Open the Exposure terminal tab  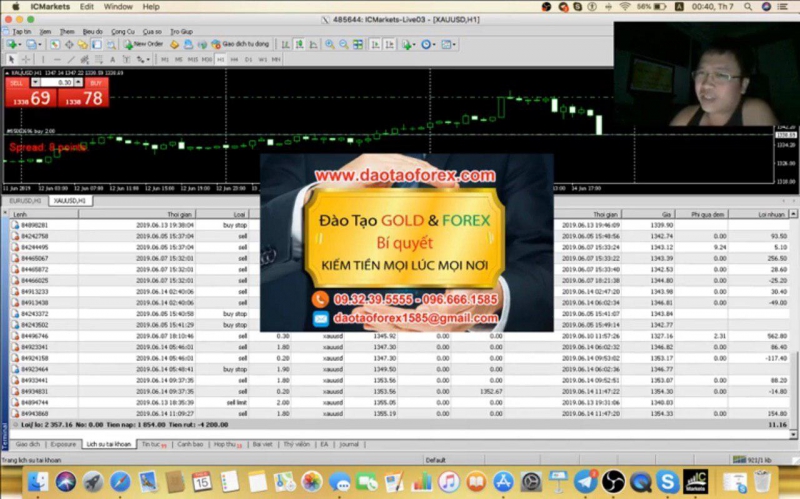(63, 444)
